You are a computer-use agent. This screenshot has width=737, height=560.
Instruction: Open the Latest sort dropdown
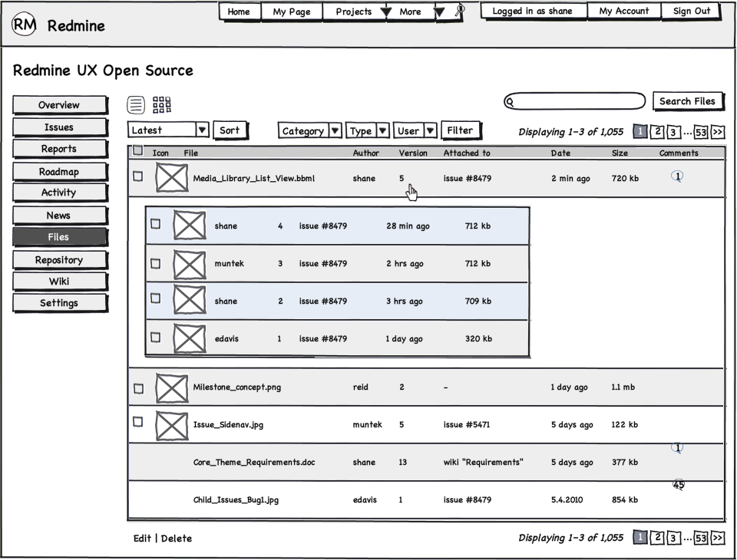pyautogui.click(x=168, y=130)
